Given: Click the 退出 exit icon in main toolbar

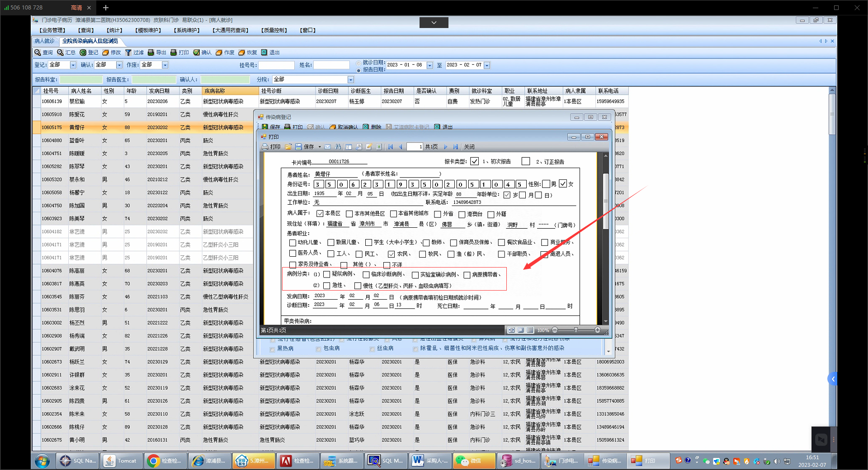Looking at the screenshot, I should pos(264,52).
